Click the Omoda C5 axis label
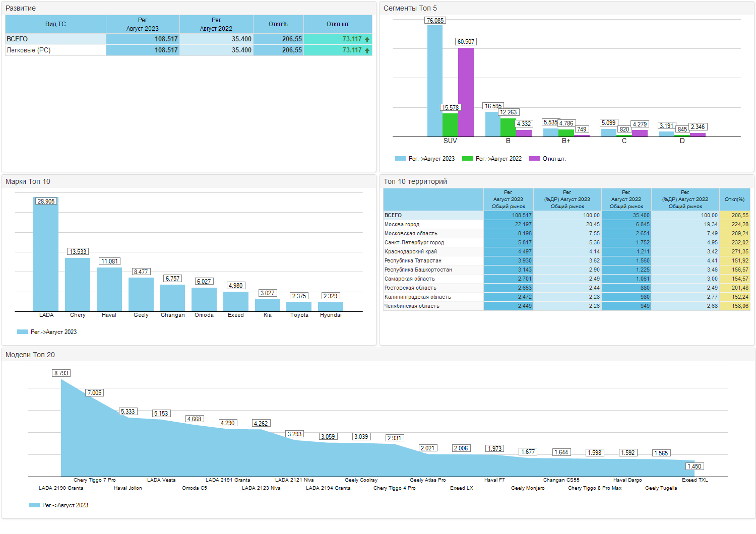This screenshot has width=756, height=534. pyautogui.click(x=195, y=488)
